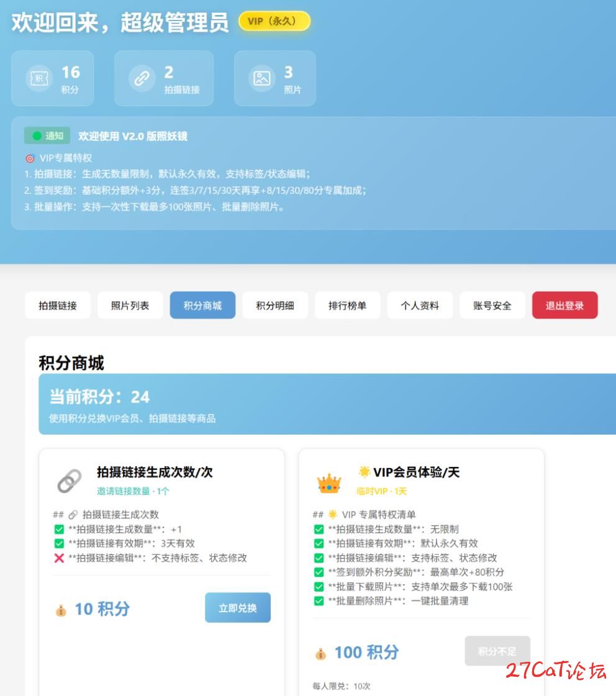Image resolution: width=616 pixels, height=696 pixels.
Task: Click the money bag beside 10 积分
Action: (x=60, y=610)
